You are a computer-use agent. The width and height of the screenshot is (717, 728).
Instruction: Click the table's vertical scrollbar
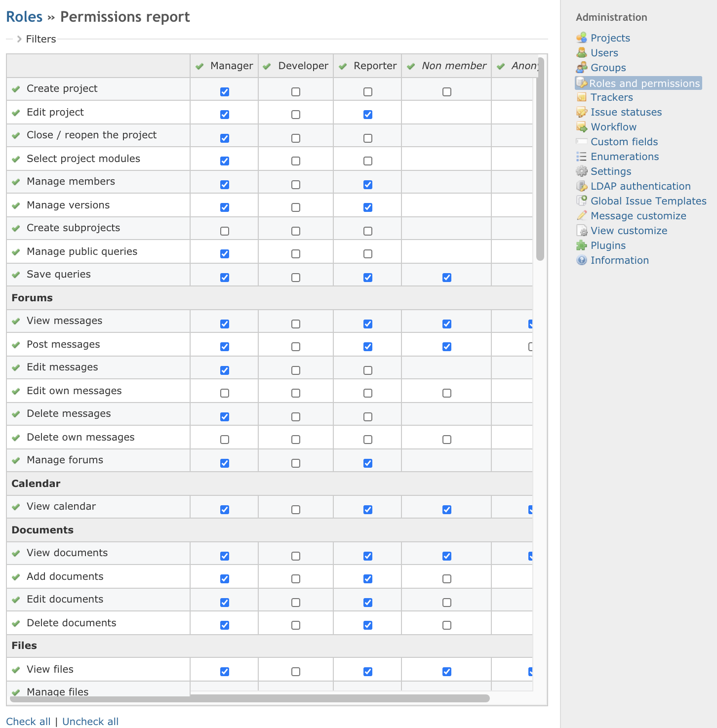540,159
